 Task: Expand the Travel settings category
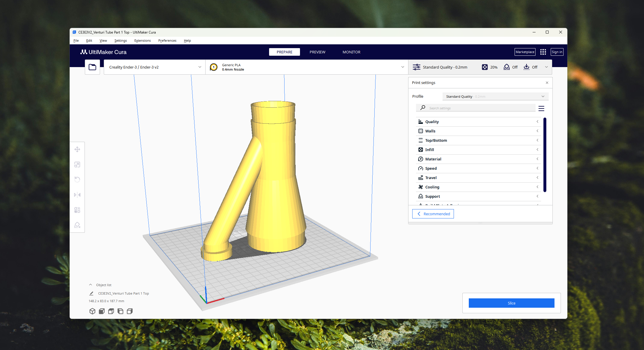(478, 178)
